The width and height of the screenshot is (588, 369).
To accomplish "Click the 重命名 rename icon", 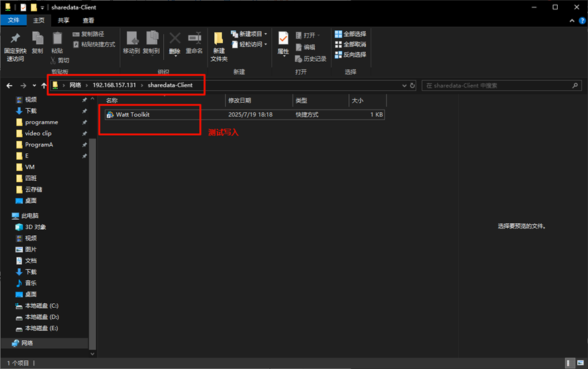I will tap(194, 40).
